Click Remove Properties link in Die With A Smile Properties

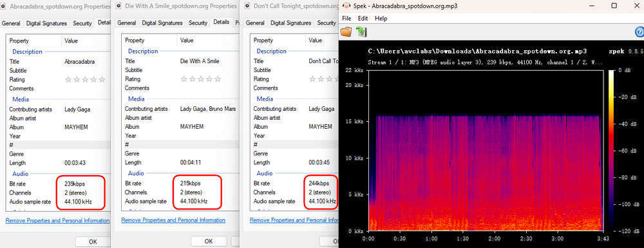tap(173, 220)
